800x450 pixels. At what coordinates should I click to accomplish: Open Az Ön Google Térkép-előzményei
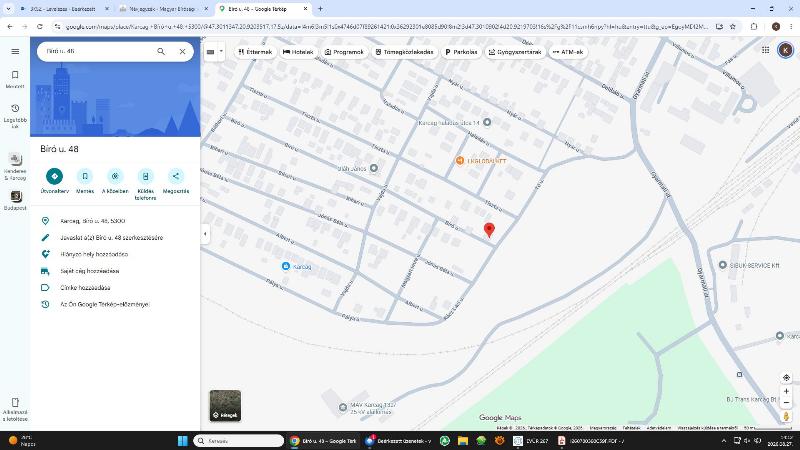click(x=115, y=304)
